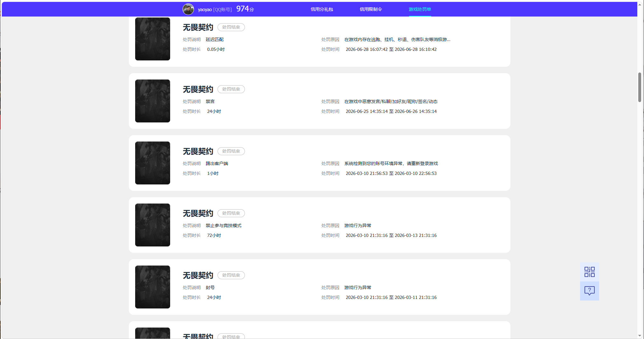Click 处罚结束 badge on the 禁言 record
The image size is (644, 339).
pos(231,89)
